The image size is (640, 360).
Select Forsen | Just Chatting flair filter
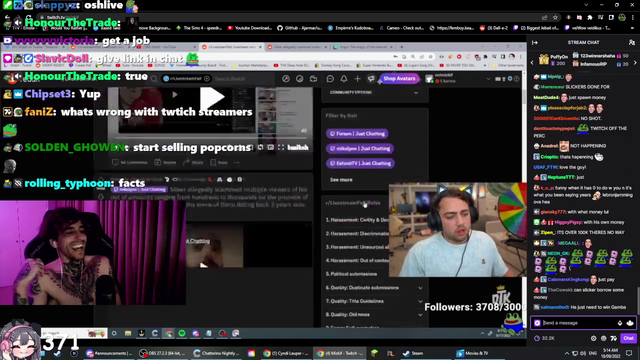coord(357,133)
